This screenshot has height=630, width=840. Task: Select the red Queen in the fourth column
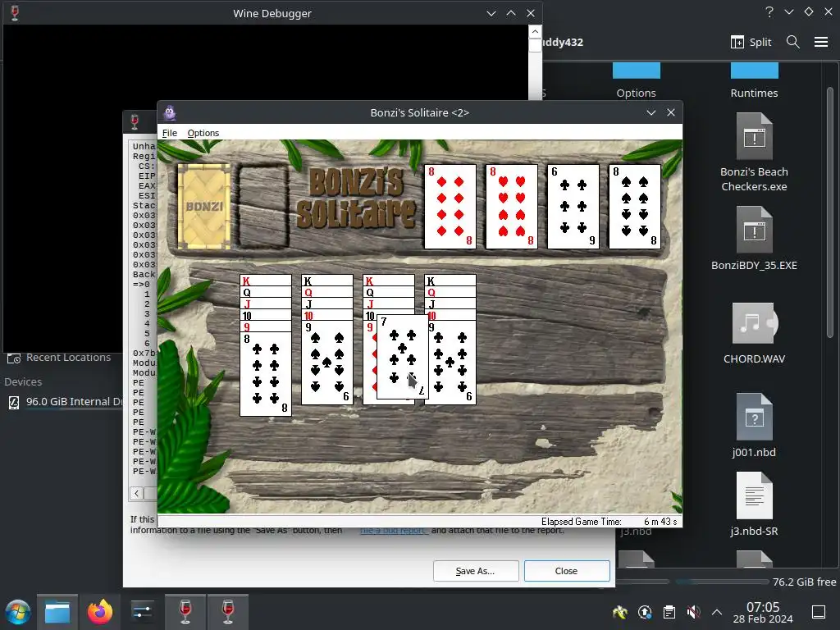(x=450, y=292)
